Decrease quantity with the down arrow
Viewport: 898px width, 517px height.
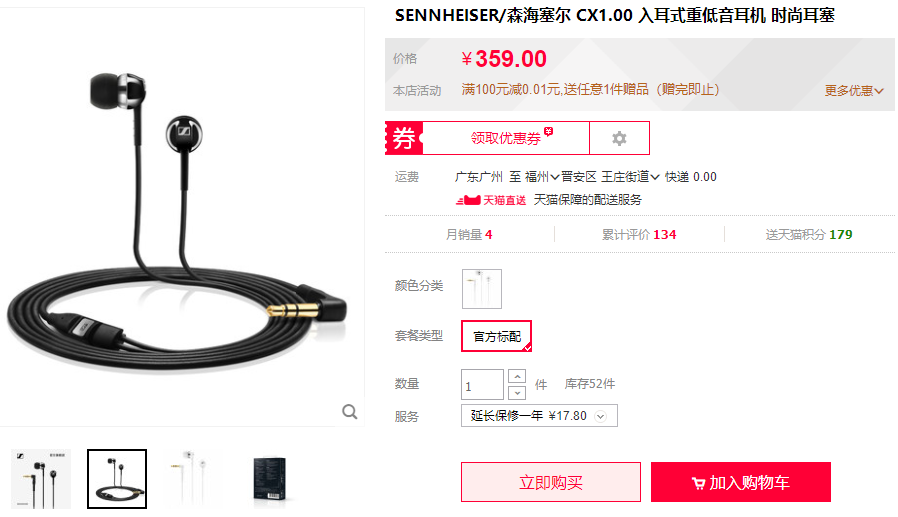coord(517,393)
